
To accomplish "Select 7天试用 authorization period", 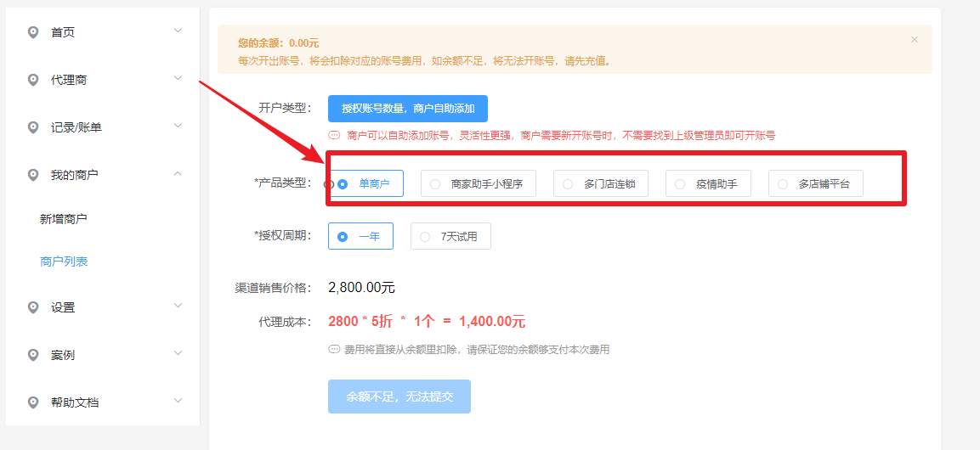I will click(x=450, y=236).
